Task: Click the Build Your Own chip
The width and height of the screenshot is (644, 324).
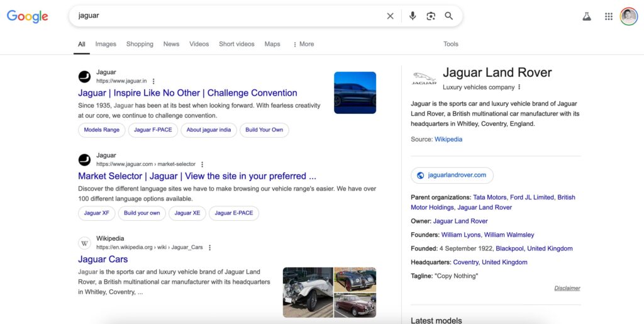Action: (264, 130)
